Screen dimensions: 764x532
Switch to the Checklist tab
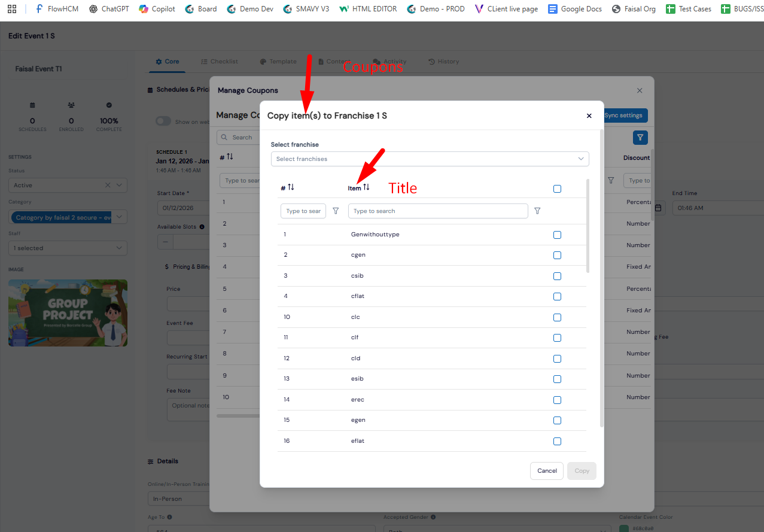click(220, 62)
